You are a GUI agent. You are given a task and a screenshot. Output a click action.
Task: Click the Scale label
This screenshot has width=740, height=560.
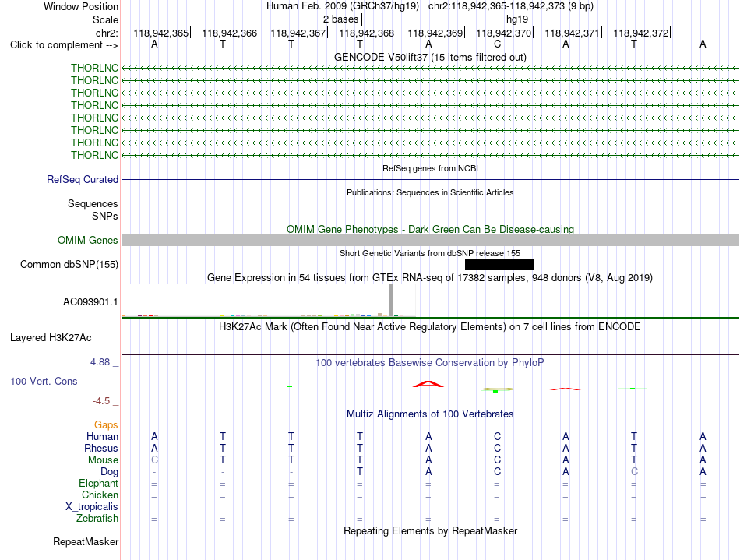pos(105,19)
